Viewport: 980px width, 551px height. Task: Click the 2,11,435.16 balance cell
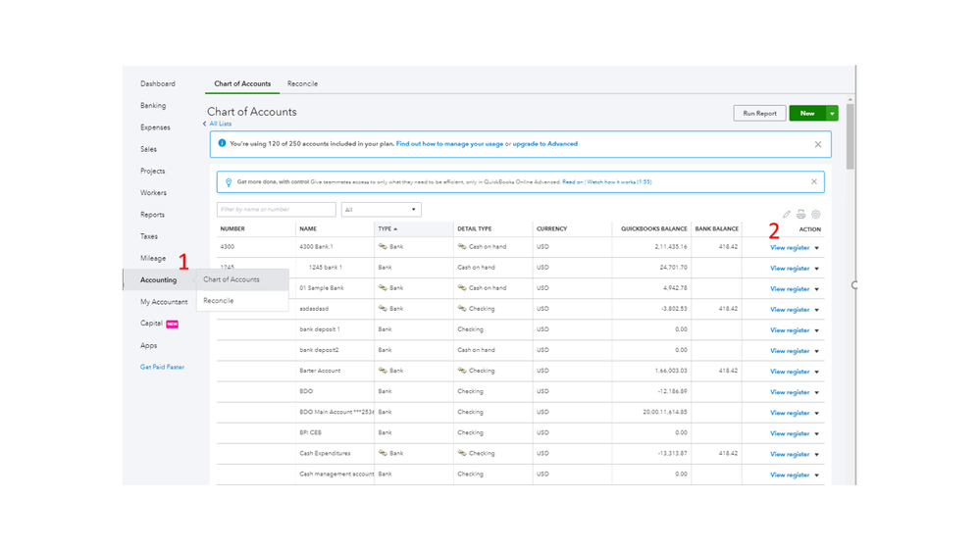click(671, 247)
